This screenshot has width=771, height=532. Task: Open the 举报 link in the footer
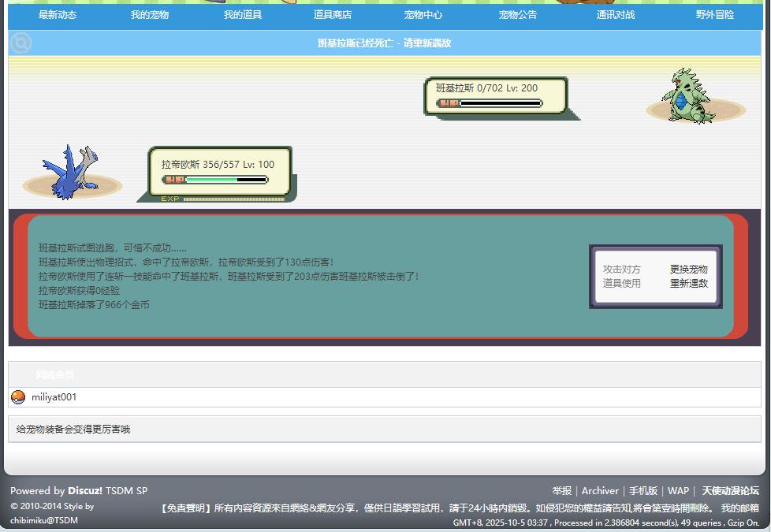pyautogui.click(x=562, y=490)
